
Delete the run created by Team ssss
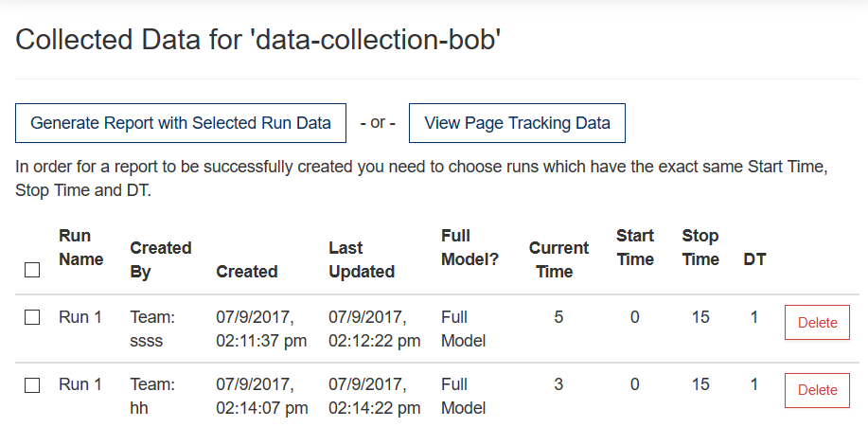pos(817,323)
